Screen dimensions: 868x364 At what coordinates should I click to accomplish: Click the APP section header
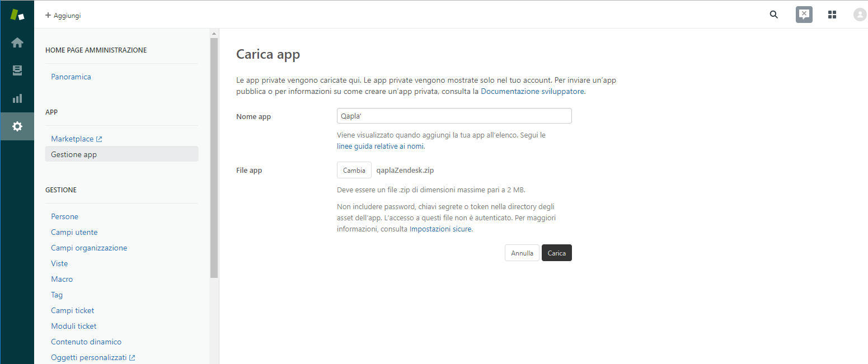coord(51,112)
